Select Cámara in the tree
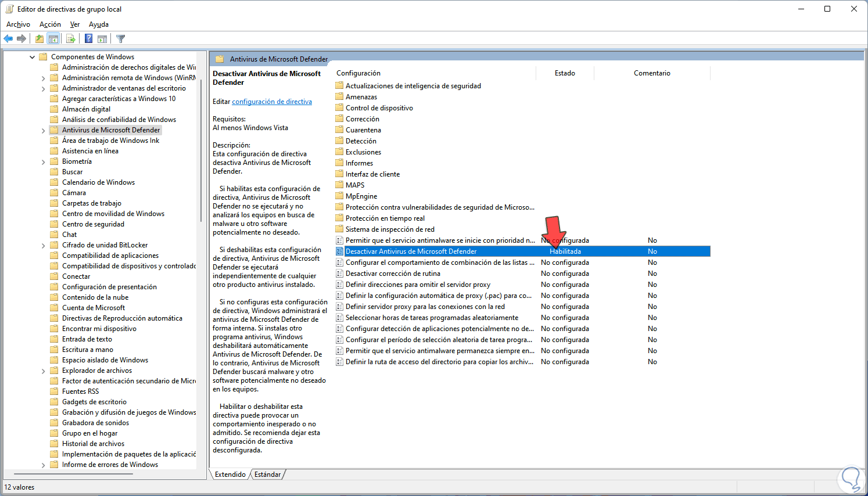 74,193
